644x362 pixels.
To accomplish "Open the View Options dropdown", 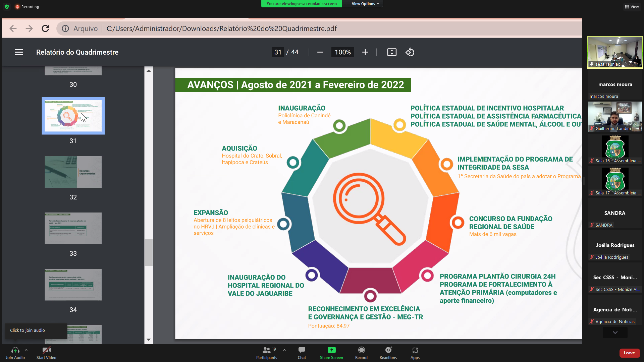I will point(365,4).
